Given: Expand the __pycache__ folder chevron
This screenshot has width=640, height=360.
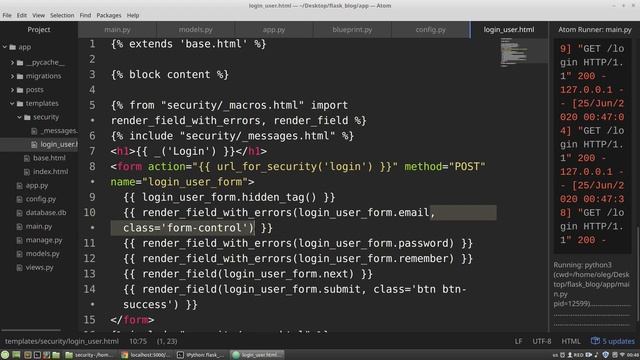Looking at the screenshot, I should [12, 62].
